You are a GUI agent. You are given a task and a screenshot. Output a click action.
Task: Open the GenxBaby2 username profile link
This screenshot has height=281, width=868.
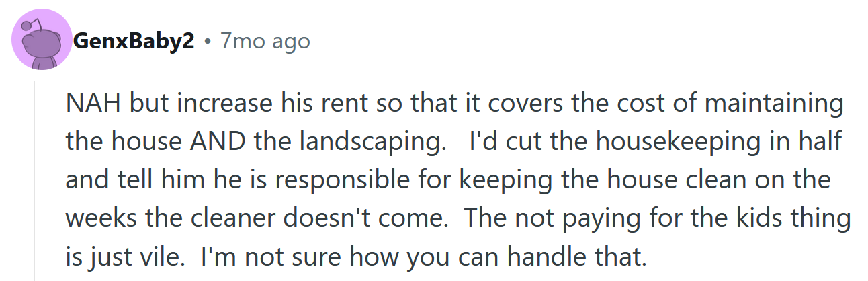pos(133,42)
